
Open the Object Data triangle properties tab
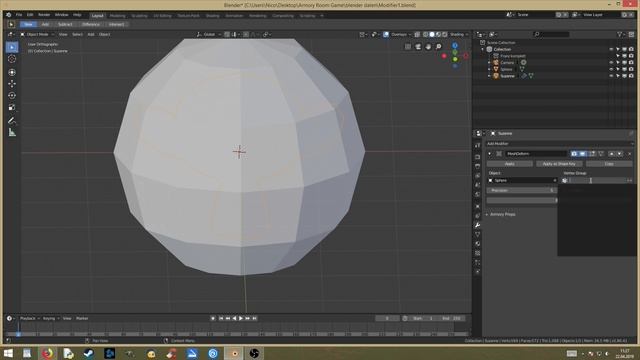477,234
